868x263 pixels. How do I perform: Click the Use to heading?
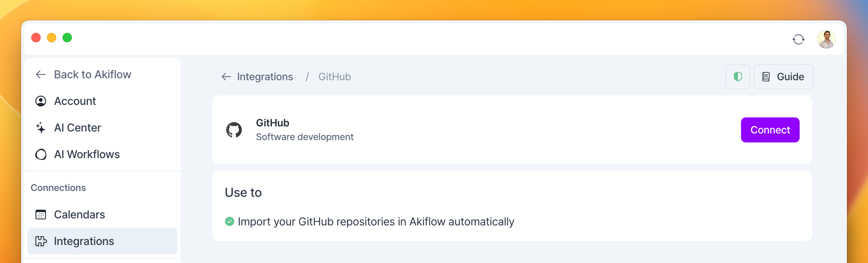[243, 193]
